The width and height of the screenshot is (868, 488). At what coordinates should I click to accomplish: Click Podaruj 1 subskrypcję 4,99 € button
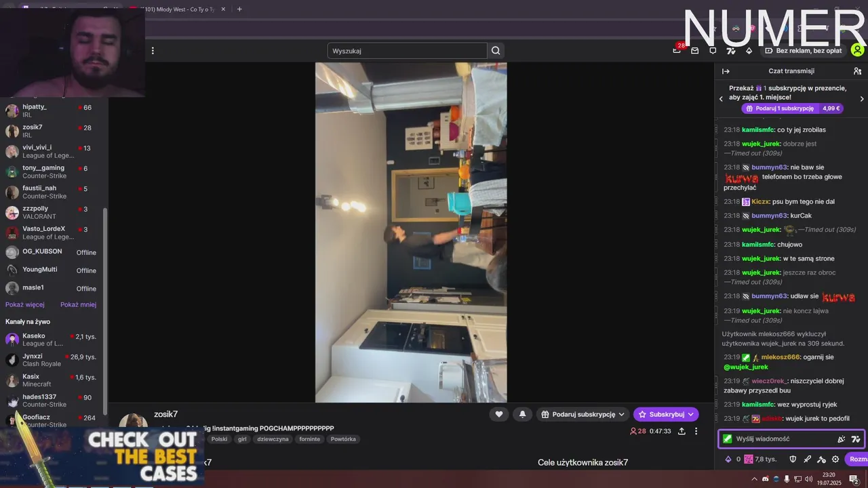[x=793, y=108]
